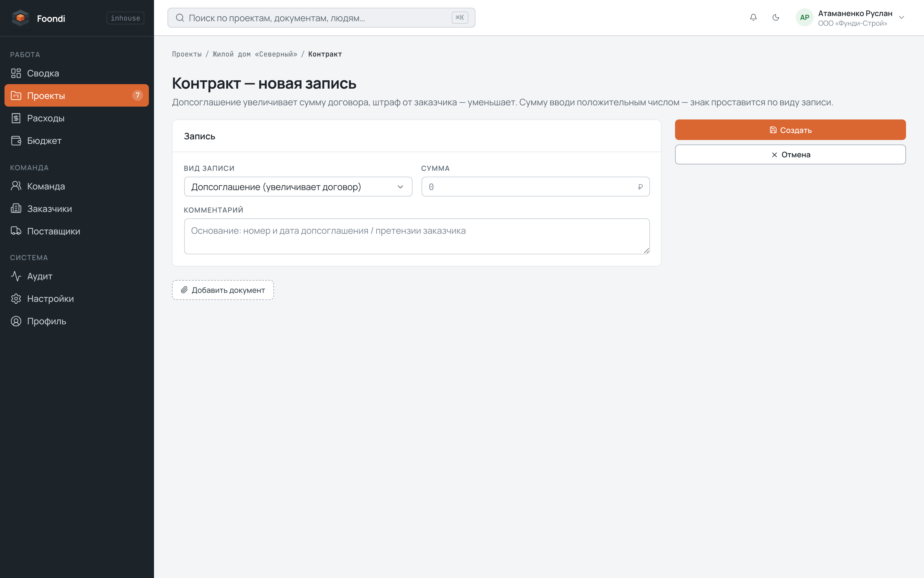Click the orange Создать button
The width and height of the screenshot is (924, 578).
tap(790, 130)
